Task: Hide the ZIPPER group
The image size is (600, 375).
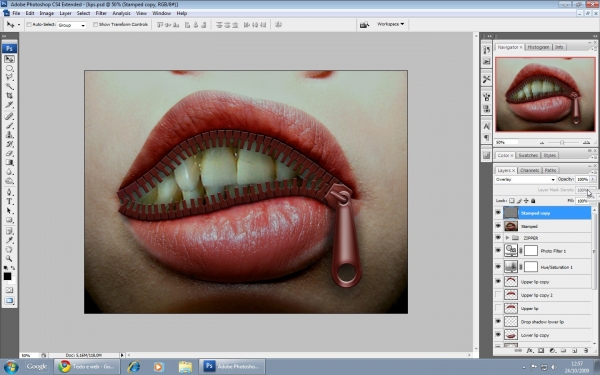Action: pyautogui.click(x=498, y=238)
